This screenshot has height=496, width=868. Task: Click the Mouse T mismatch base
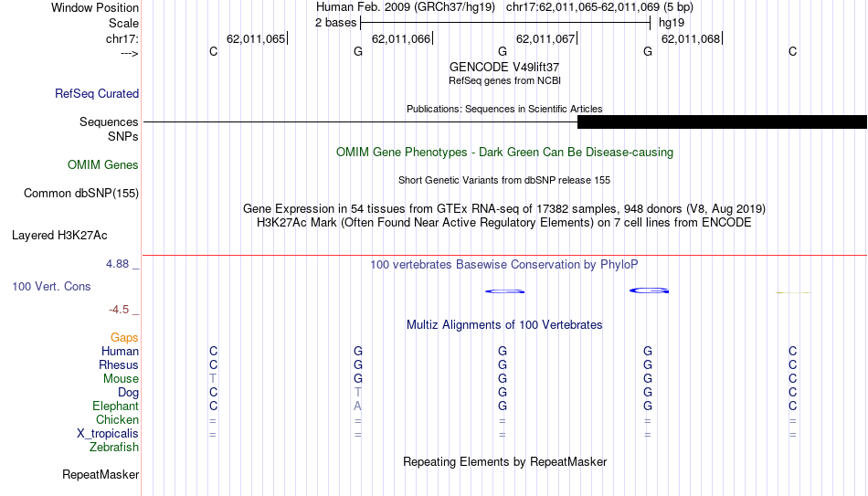point(213,379)
